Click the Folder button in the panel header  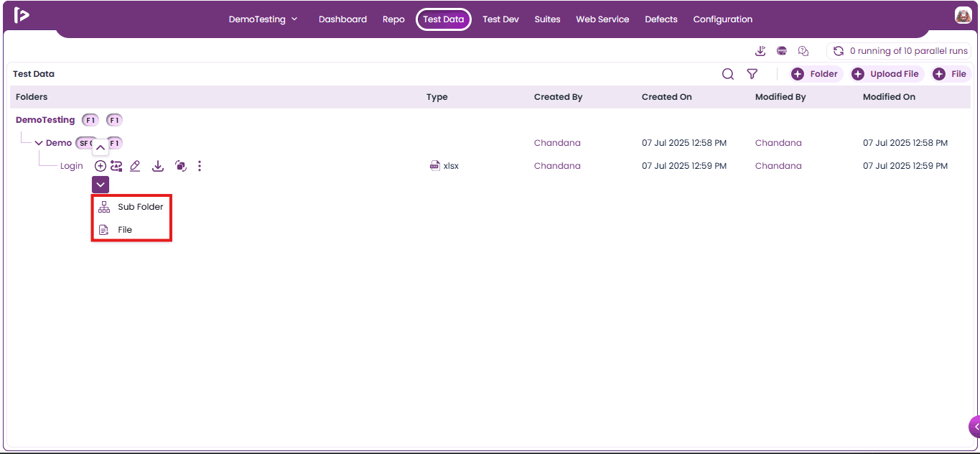tap(816, 74)
